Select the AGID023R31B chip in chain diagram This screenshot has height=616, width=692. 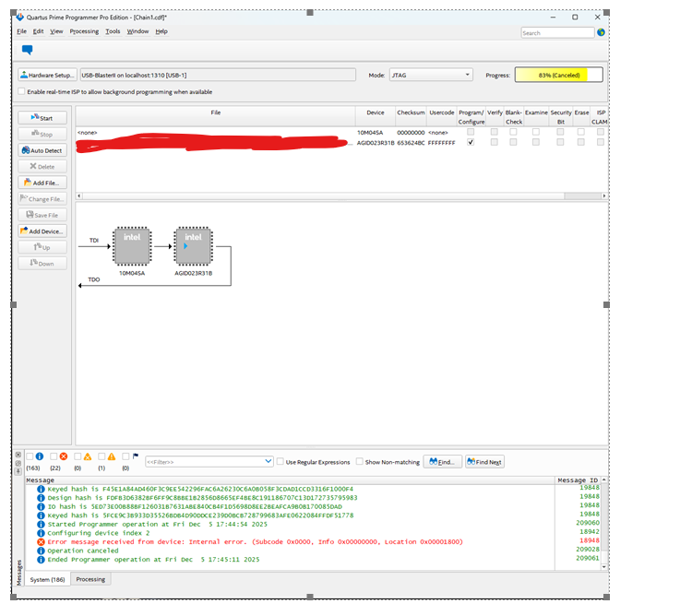[194, 245]
